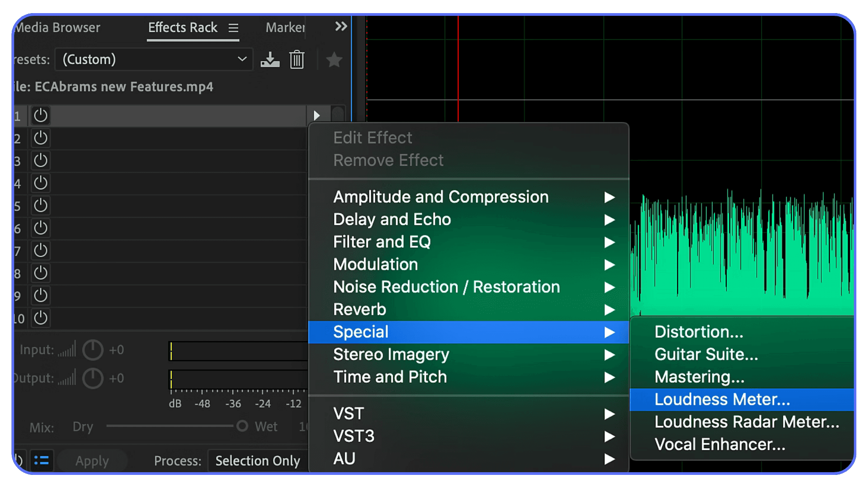Toggle the power switch for effect slot 1
Screen dimensions: 868x488
[x=40, y=116]
